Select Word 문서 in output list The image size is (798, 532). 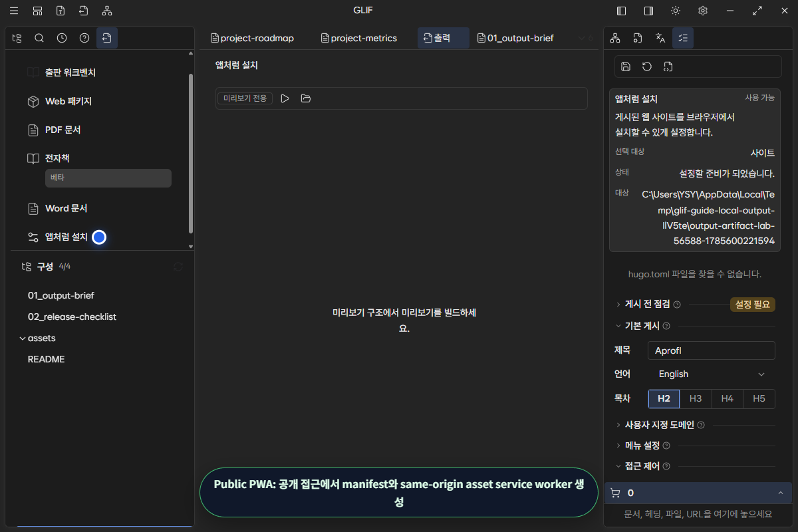click(x=66, y=209)
